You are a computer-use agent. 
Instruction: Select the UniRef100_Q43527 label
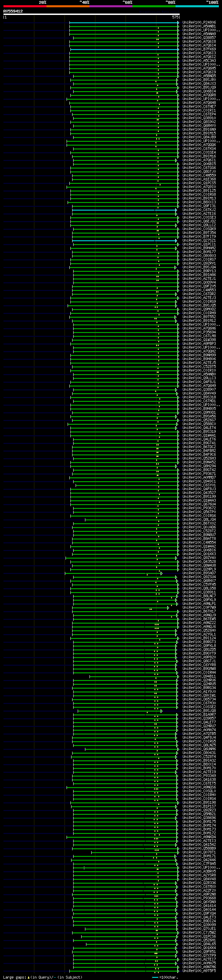(x=199, y=493)
